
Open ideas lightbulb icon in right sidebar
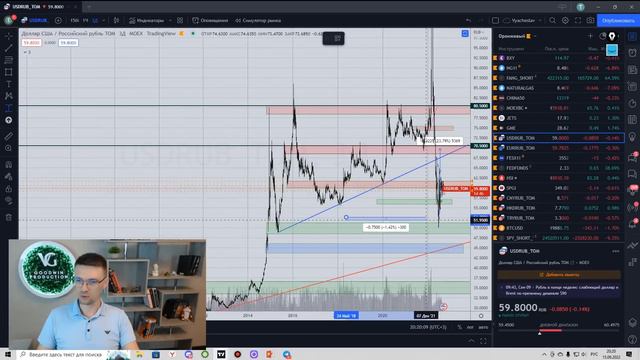pyautogui.click(x=632, y=137)
